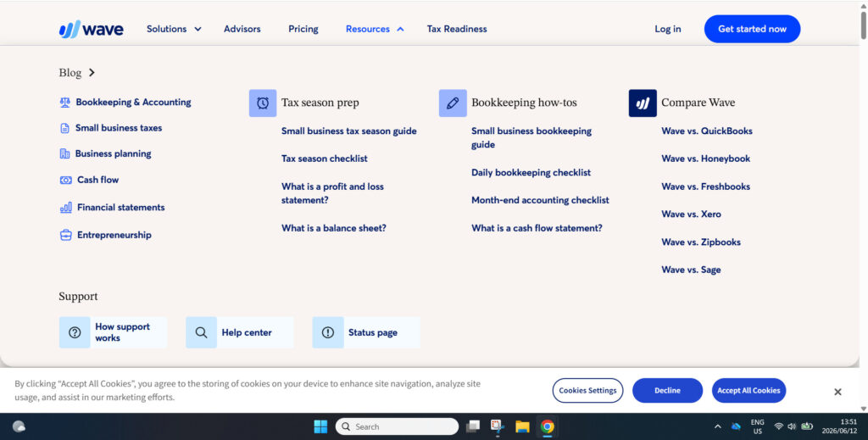The width and height of the screenshot is (868, 440).
Task: Open What is a profit and loss statement
Action: pos(332,193)
